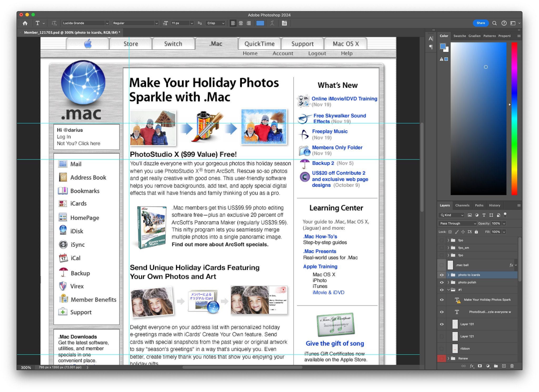Link layers at Layers panel bottom
Viewport: 539px width, 392px height.
(463, 366)
